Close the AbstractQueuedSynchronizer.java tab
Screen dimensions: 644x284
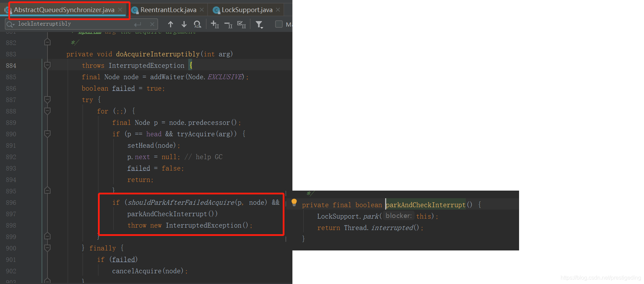pos(120,10)
